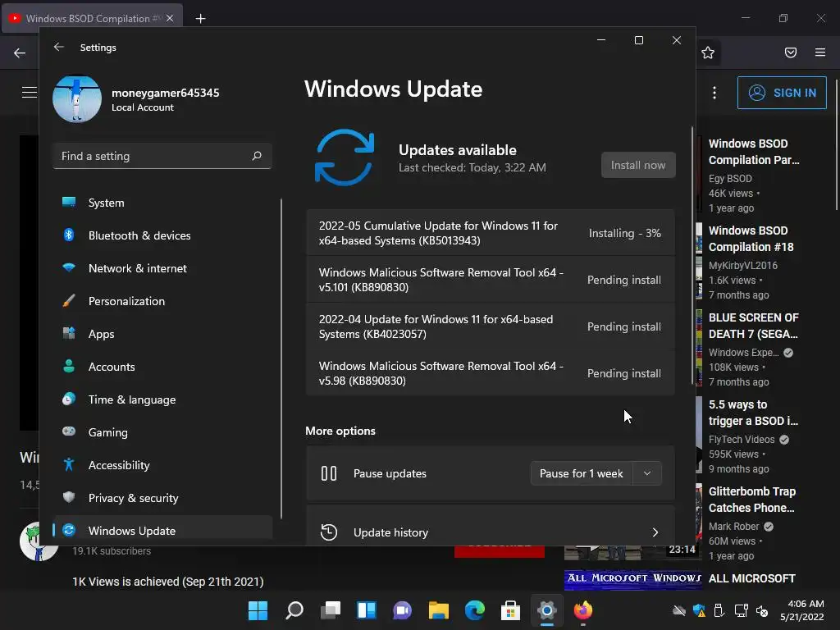Select the KB5013943 cumulative update row
The height and width of the screenshot is (630, 840).
tap(491, 233)
